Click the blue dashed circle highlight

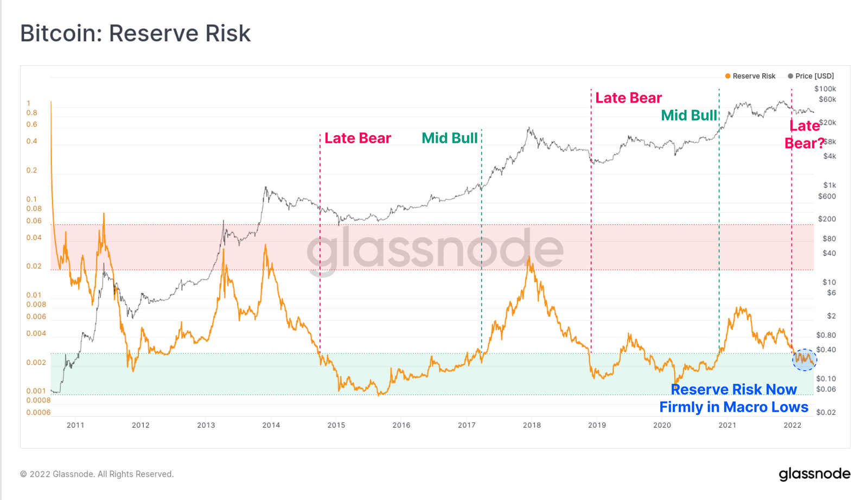pyautogui.click(x=805, y=359)
